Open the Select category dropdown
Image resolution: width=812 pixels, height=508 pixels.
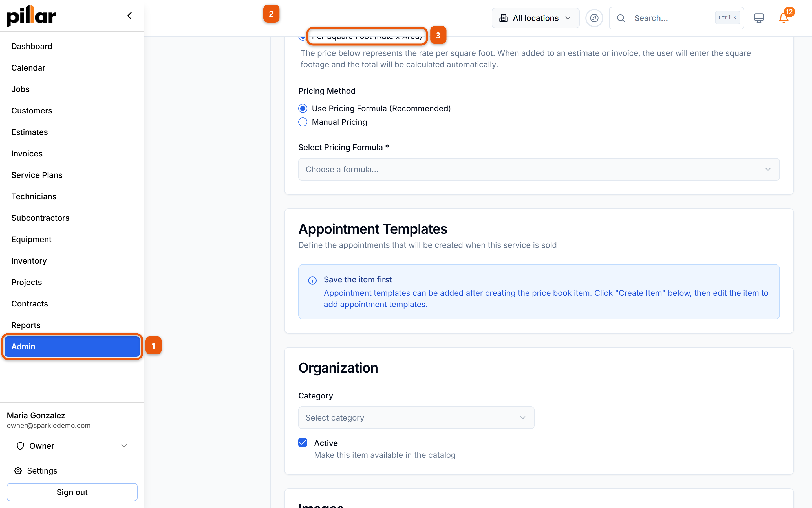(x=416, y=418)
